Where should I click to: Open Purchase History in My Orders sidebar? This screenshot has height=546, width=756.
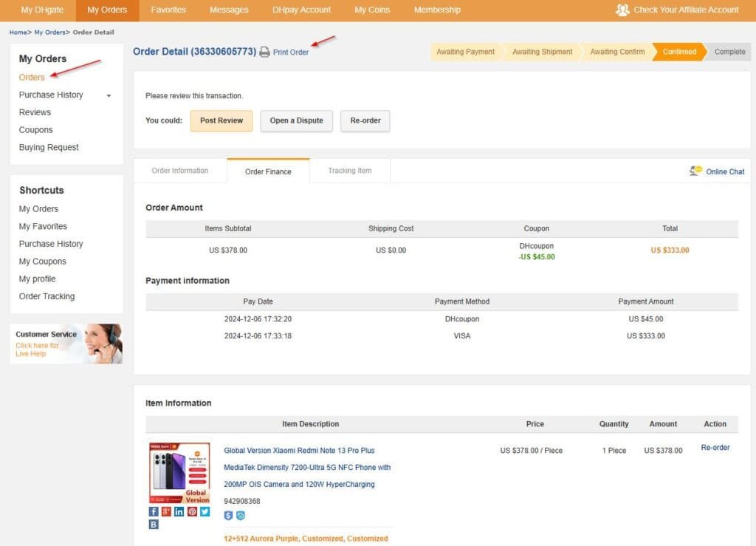coord(51,95)
